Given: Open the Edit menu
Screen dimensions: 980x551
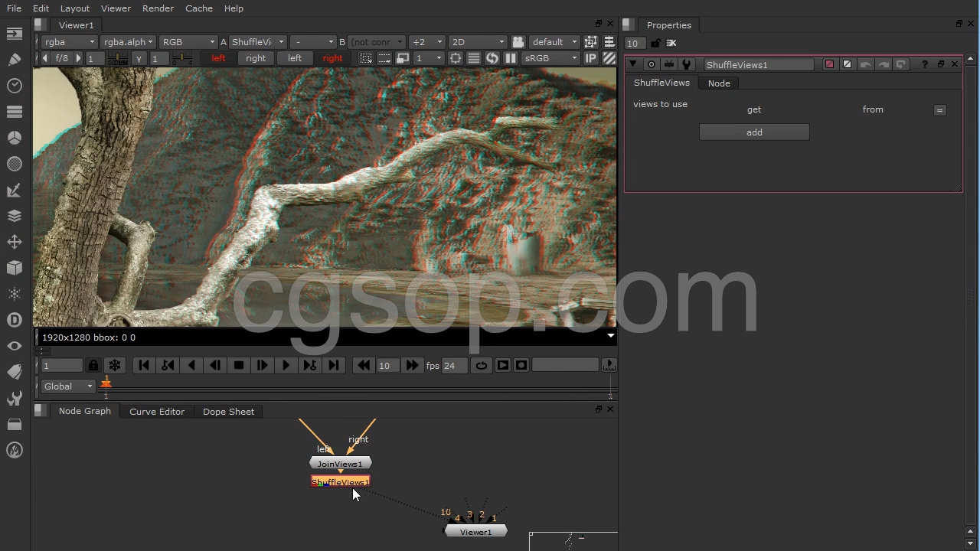Looking at the screenshot, I should [x=41, y=8].
